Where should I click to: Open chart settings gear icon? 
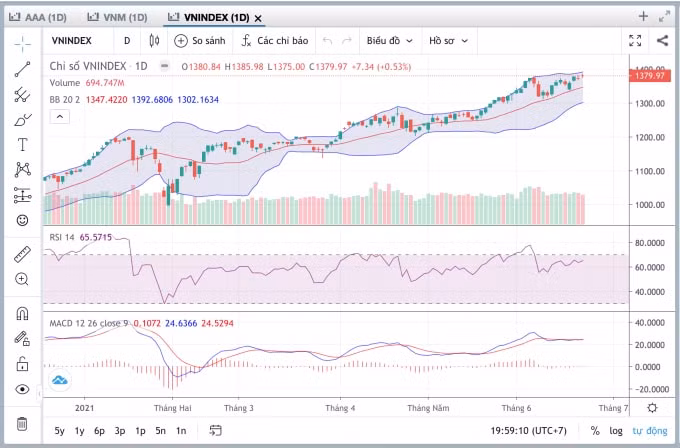click(652, 408)
